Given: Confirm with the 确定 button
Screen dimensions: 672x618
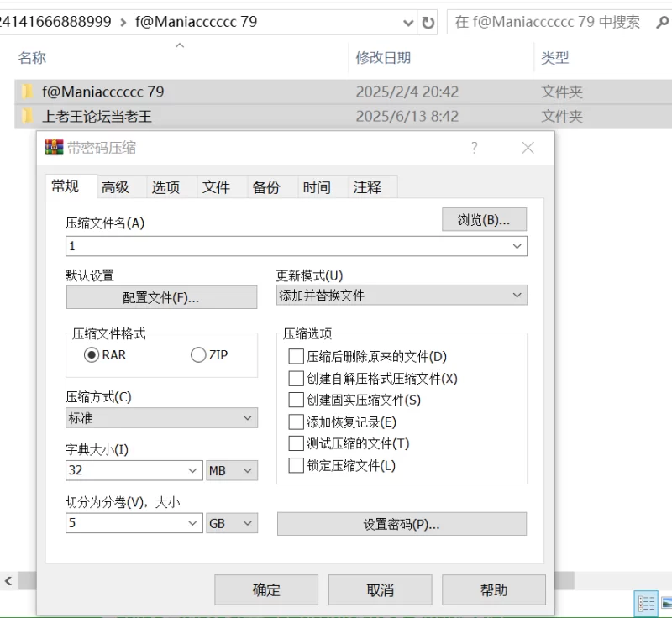Looking at the screenshot, I should pos(266,589).
